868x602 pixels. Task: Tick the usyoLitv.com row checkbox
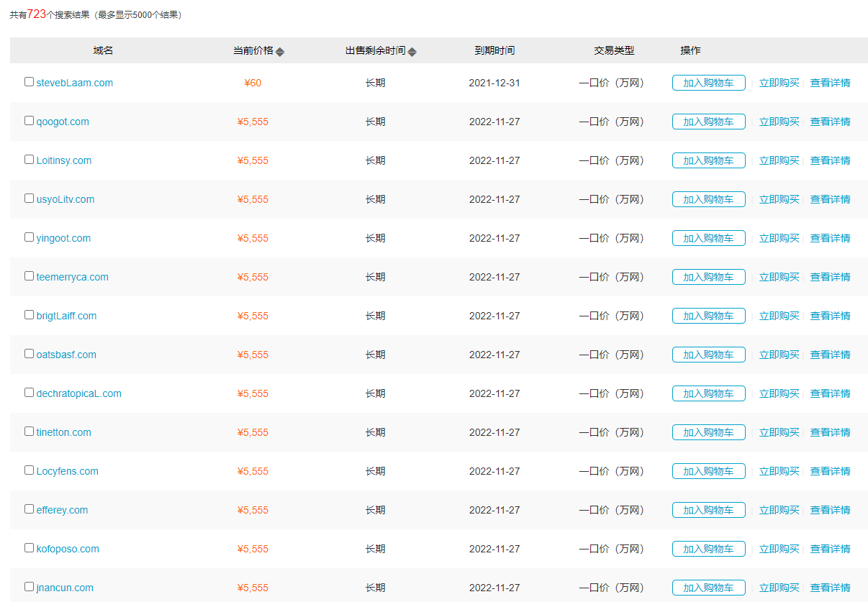click(30, 199)
